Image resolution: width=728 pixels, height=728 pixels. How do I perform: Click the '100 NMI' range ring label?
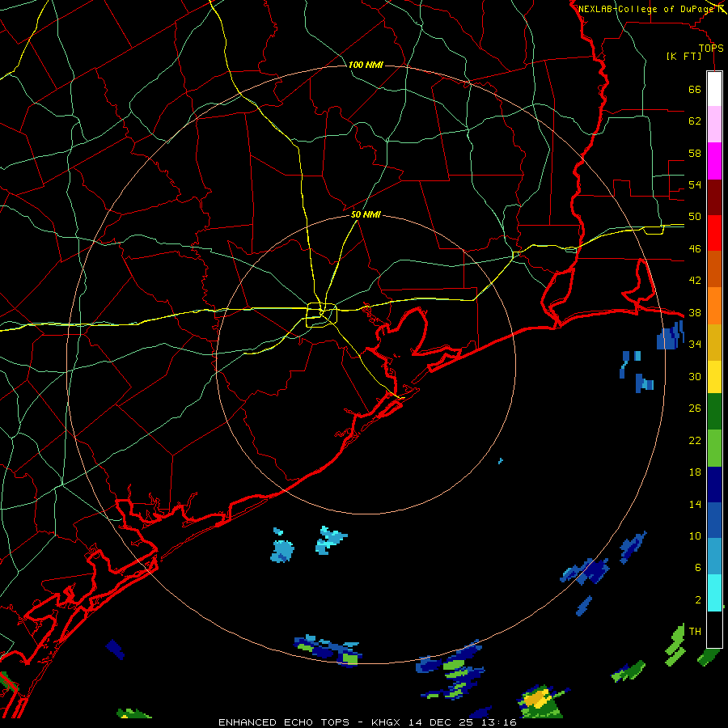tap(366, 65)
